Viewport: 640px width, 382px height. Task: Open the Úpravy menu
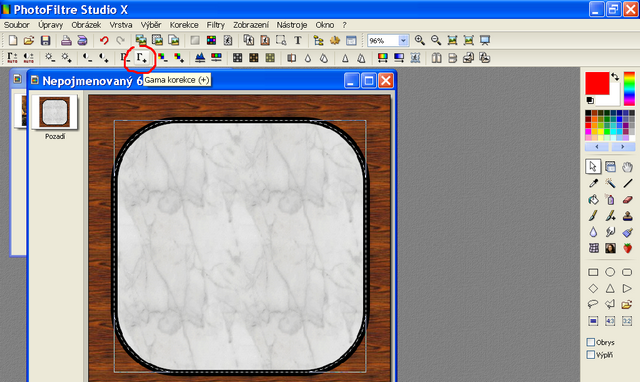[x=51, y=25]
